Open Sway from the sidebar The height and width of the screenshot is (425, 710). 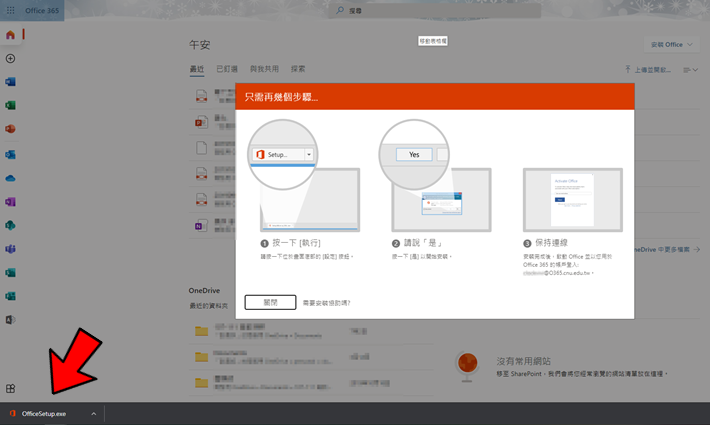pos(10,272)
